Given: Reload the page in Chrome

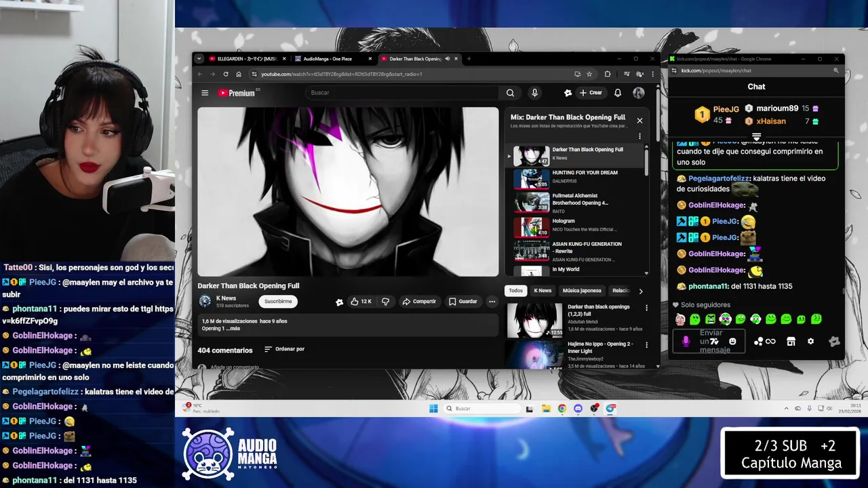Looking at the screenshot, I should pyautogui.click(x=225, y=74).
